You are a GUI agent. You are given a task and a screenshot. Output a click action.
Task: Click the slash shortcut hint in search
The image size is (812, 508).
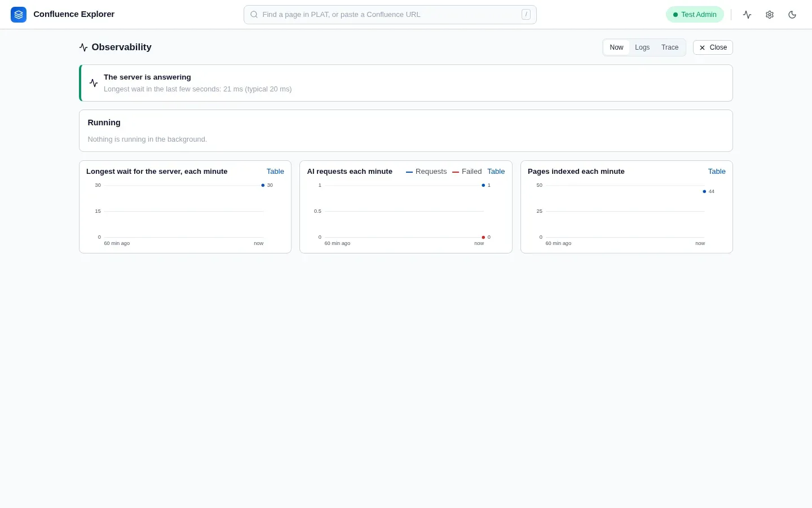pyautogui.click(x=526, y=15)
